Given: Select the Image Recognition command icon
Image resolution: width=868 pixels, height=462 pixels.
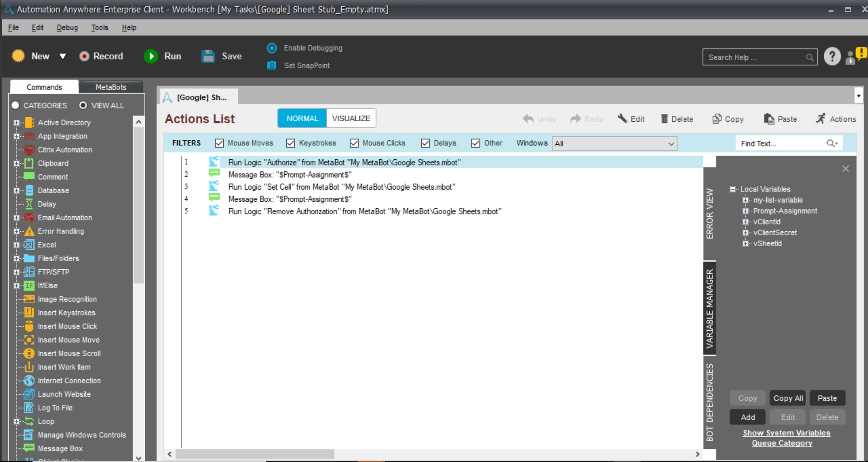Looking at the screenshot, I should pos(29,299).
